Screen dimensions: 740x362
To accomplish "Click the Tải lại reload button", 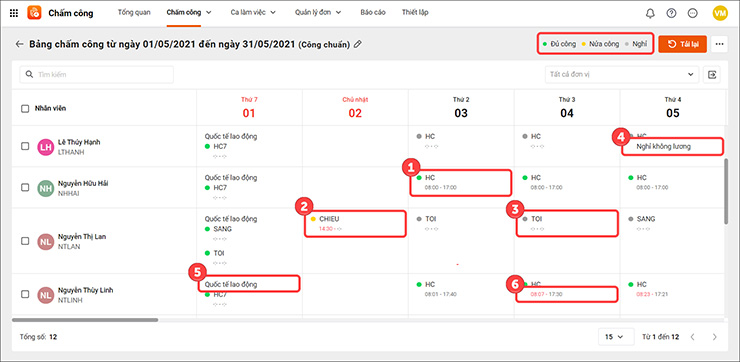I will pyautogui.click(x=682, y=44).
